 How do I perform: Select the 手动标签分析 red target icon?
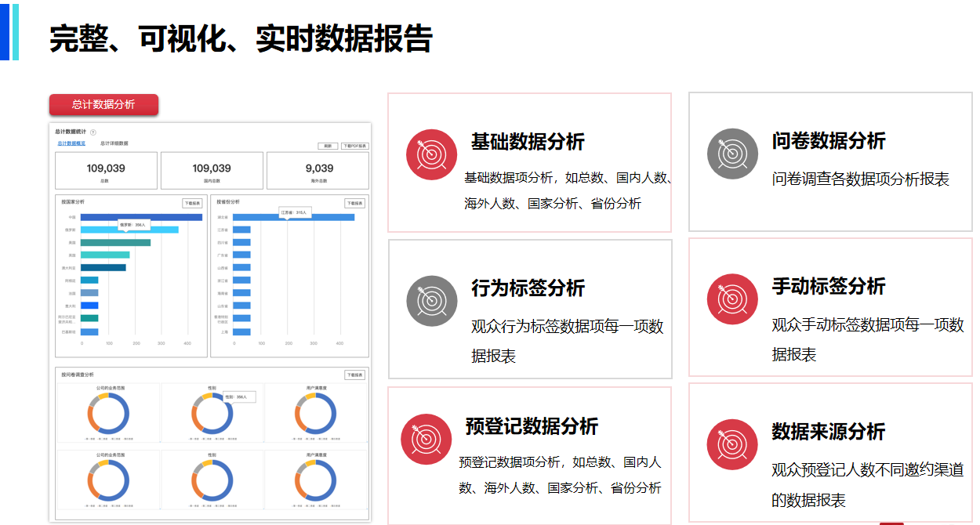[x=732, y=299]
